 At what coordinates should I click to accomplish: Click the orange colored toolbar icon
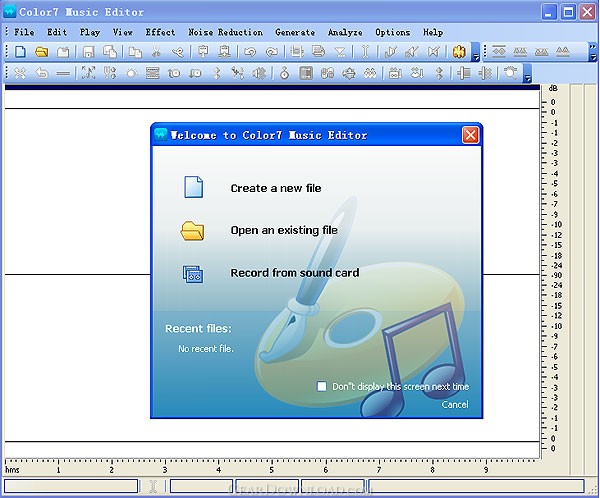point(459,52)
